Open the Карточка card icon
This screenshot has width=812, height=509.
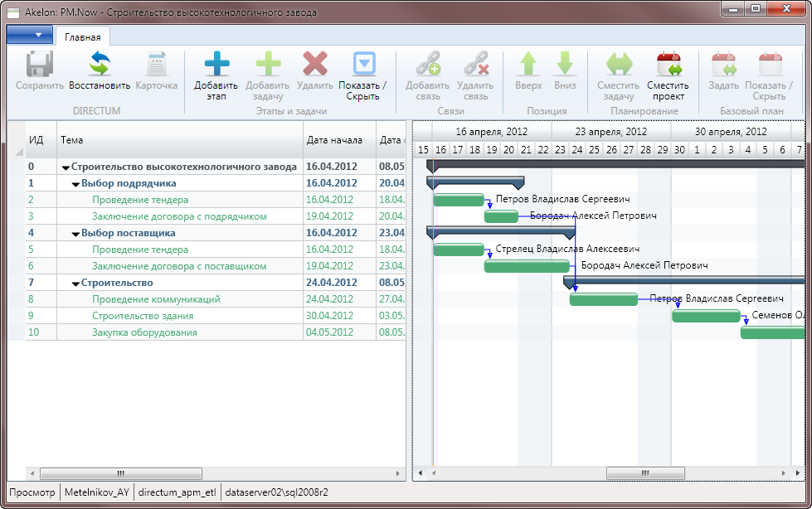[x=157, y=64]
